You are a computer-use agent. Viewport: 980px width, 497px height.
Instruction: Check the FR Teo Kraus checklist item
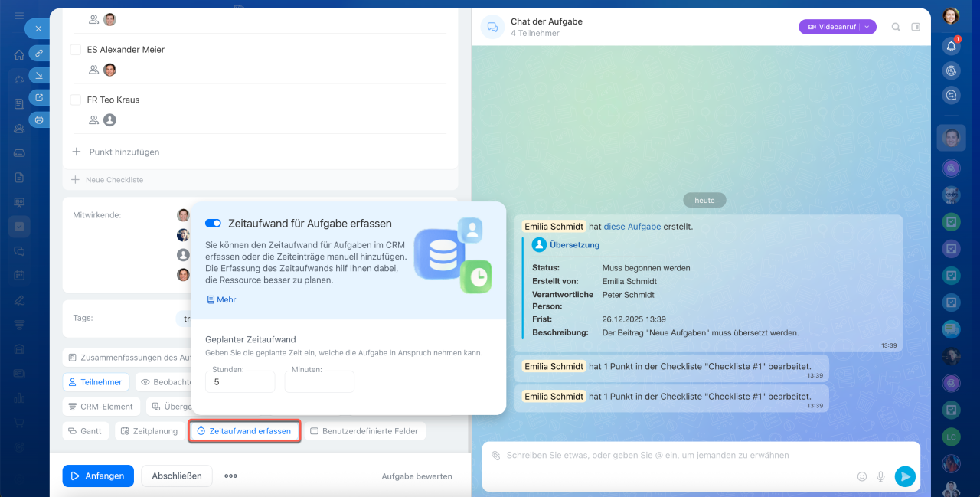(x=76, y=100)
